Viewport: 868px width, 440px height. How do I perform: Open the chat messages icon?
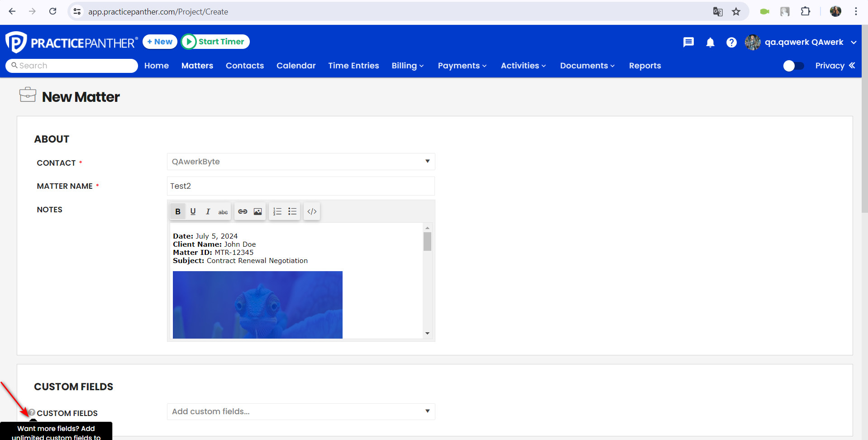(688, 42)
